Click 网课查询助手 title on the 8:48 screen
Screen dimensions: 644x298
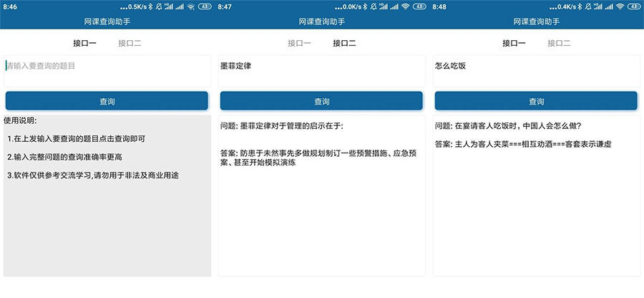(537, 21)
